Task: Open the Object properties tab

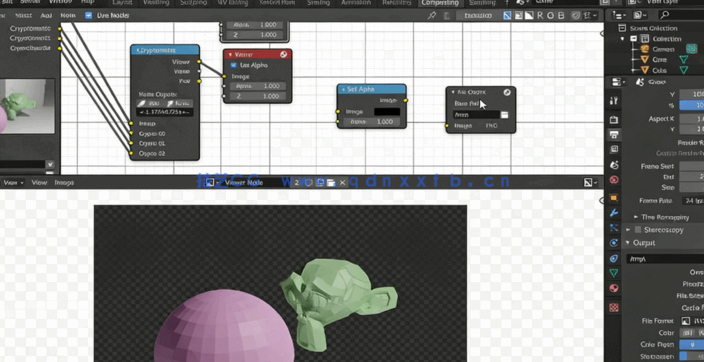Action: [614, 197]
